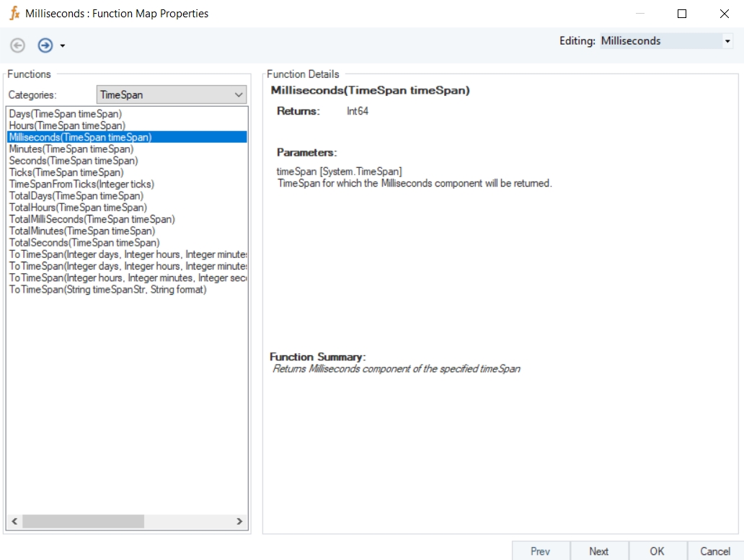
Task: Pick ToTimeSpan with String format parameters
Action: 107,289
